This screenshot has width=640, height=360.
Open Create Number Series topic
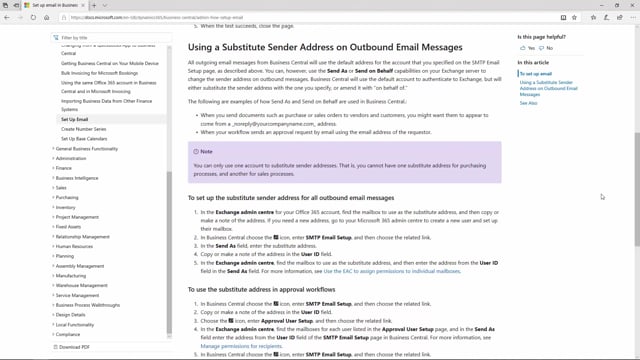point(84,129)
